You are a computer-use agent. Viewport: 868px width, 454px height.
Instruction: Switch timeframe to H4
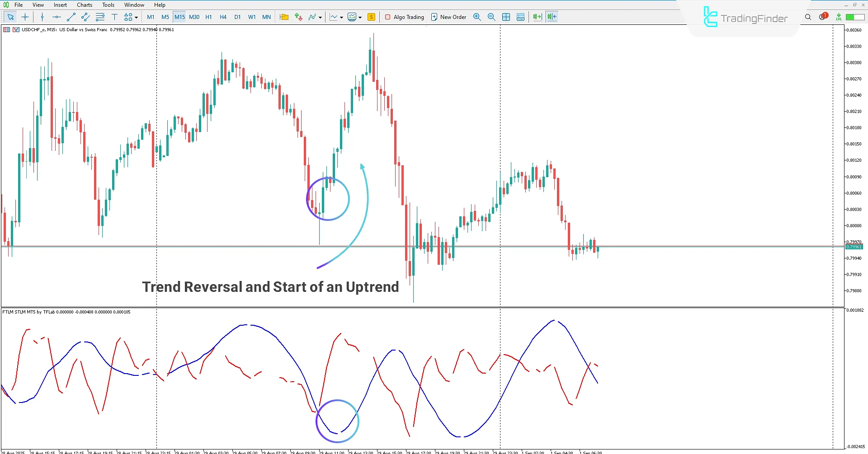(x=223, y=17)
